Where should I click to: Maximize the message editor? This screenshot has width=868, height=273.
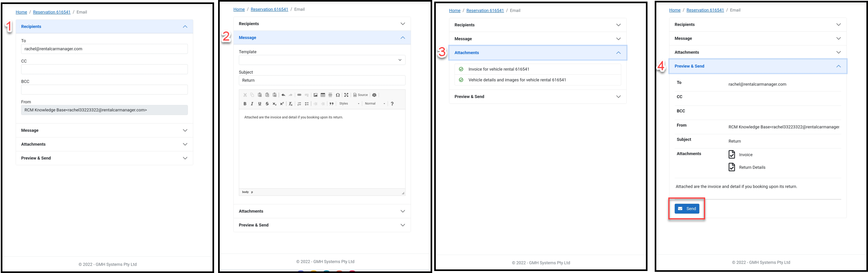click(347, 95)
